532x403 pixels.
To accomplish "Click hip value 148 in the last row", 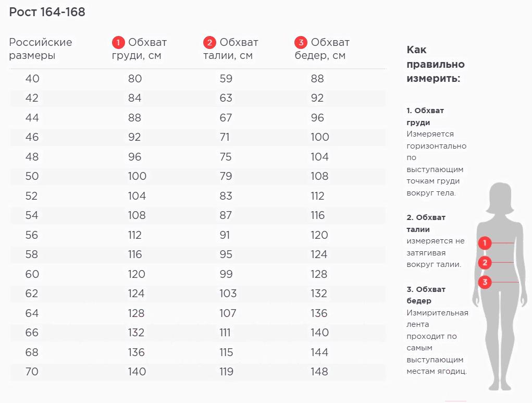I will click(319, 372).
